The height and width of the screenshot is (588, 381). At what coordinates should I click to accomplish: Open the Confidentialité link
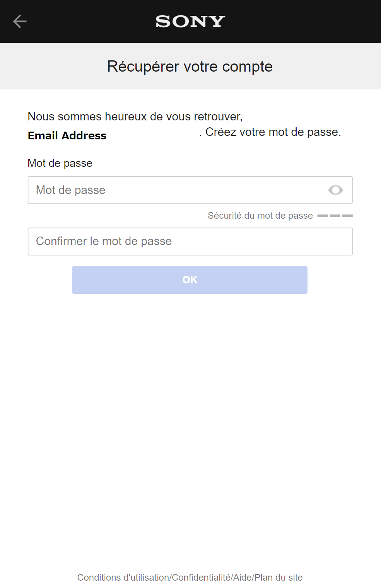click(201, 577)
